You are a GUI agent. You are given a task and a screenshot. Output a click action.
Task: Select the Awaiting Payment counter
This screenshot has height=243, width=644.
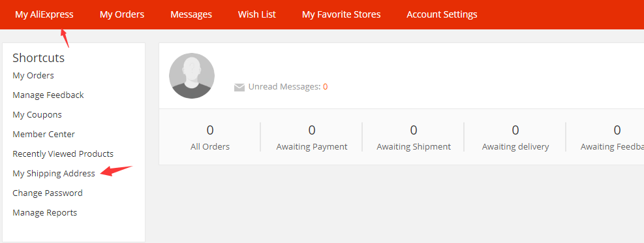coord(312,137)
